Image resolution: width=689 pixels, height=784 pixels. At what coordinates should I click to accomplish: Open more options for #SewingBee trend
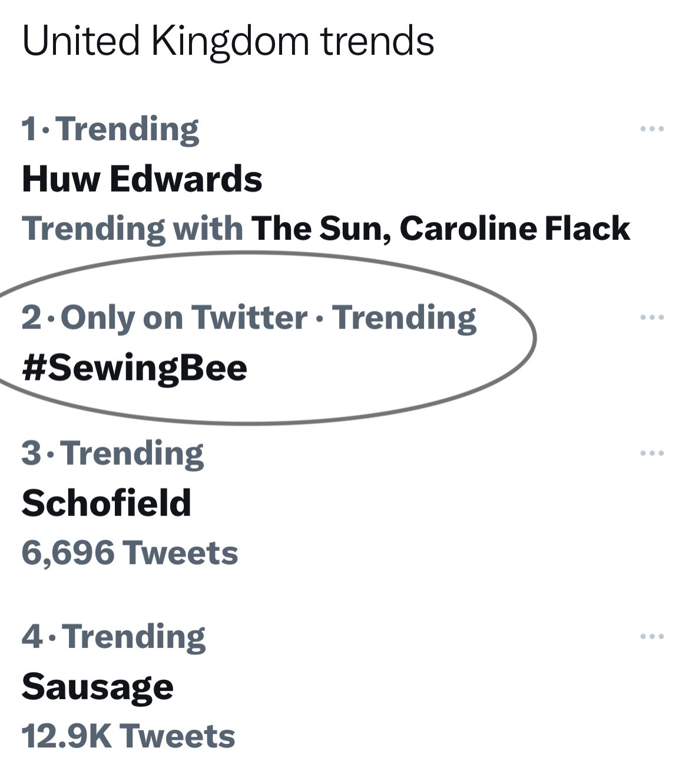(652, 317)
